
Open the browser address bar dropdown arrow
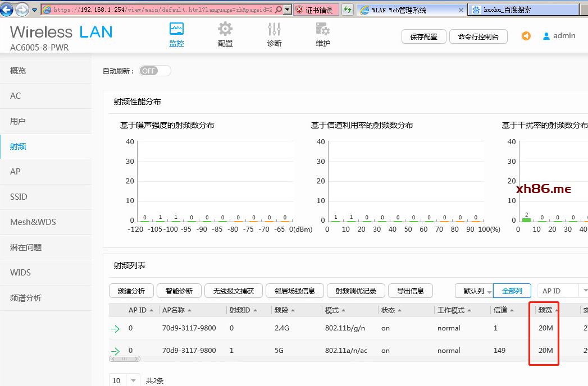click(x=288, y=10)
